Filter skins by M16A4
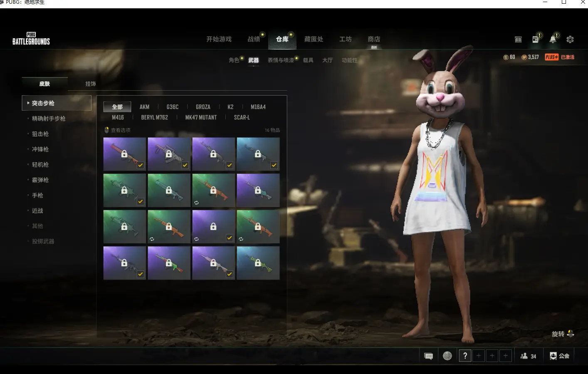588x374 pixels. tap(258, 107)
